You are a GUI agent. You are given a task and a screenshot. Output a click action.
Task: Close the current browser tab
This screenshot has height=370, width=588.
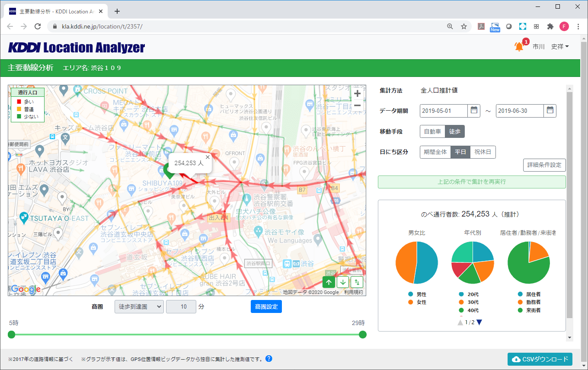click(x=100, y=12)
